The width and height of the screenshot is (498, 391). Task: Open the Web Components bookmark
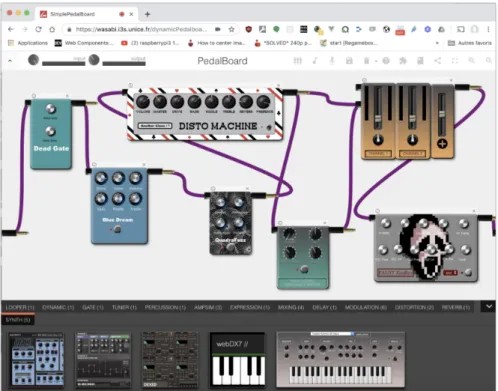click(x=84, y=43)
